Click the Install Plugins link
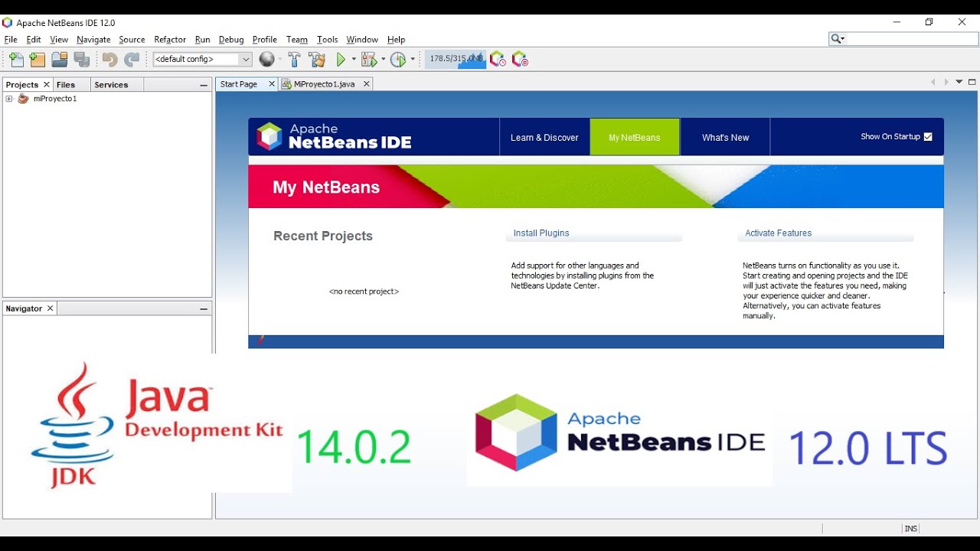Screen dimensions: 980x551 pos(541,233)
